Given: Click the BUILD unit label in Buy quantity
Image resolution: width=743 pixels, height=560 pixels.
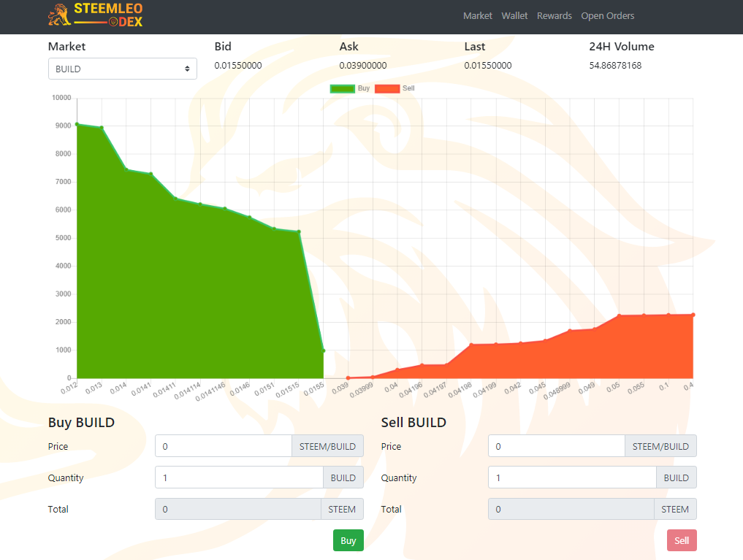Looking at the screenshot, I should coord(343,477).
